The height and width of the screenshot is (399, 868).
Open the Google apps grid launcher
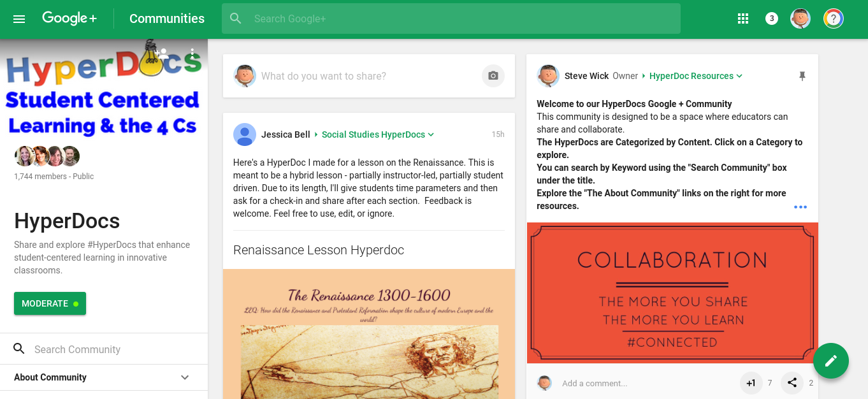click(x=743, y=18)
